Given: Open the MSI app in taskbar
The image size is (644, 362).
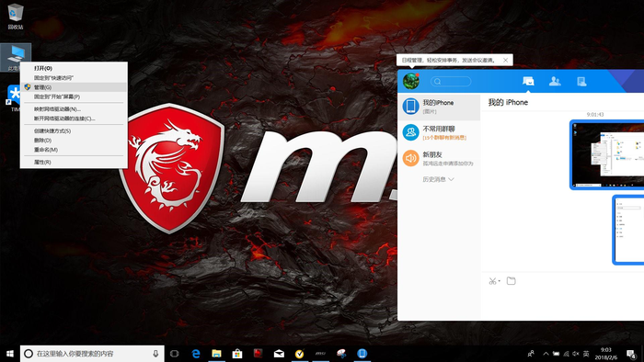Looking at the screenshot, I should click(320, 354).
